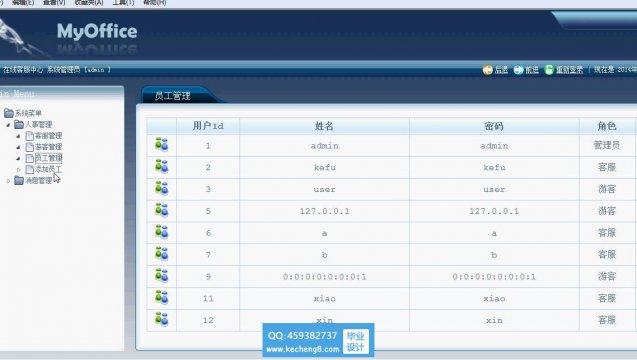
Task: Collapse the 人事管理 folder arrow
Action: click(8, 125)
